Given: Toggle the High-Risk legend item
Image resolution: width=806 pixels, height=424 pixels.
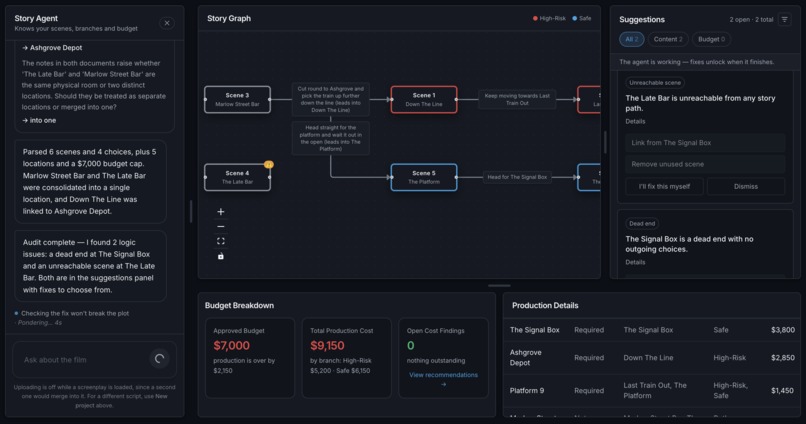Looking at the screenshot, I should (549, 19).
